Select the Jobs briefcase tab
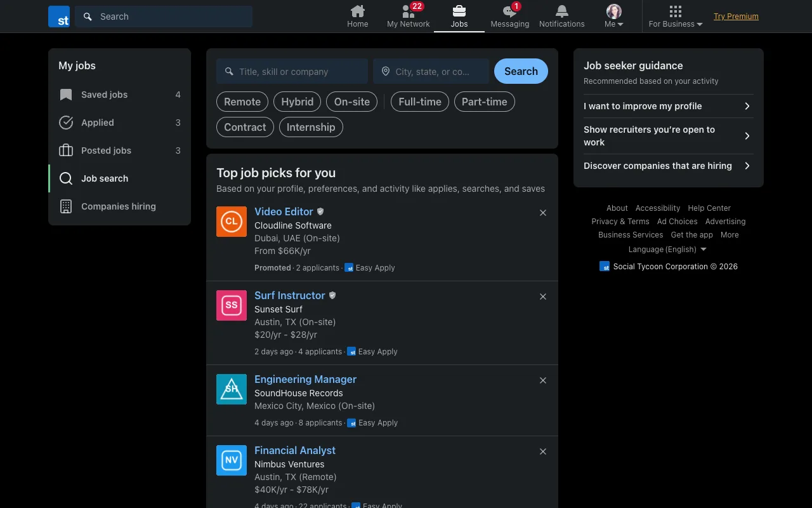 459,17
